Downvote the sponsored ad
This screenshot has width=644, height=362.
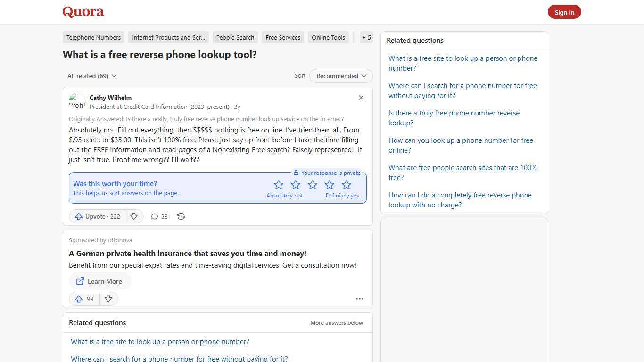coord(108,299)
